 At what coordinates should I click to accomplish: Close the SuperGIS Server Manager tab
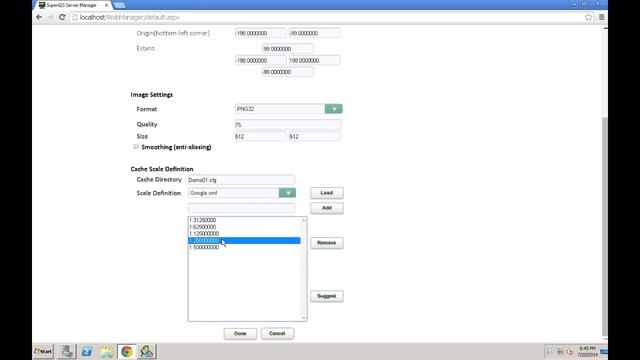click(107, 5)
